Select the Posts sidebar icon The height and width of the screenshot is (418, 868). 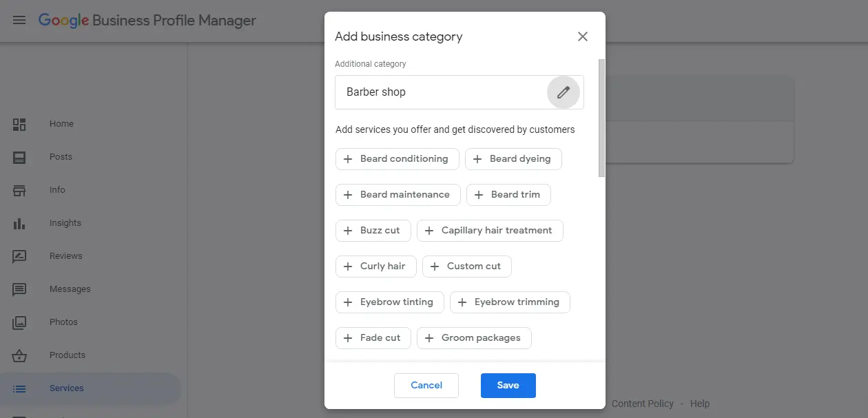(19, 157)
